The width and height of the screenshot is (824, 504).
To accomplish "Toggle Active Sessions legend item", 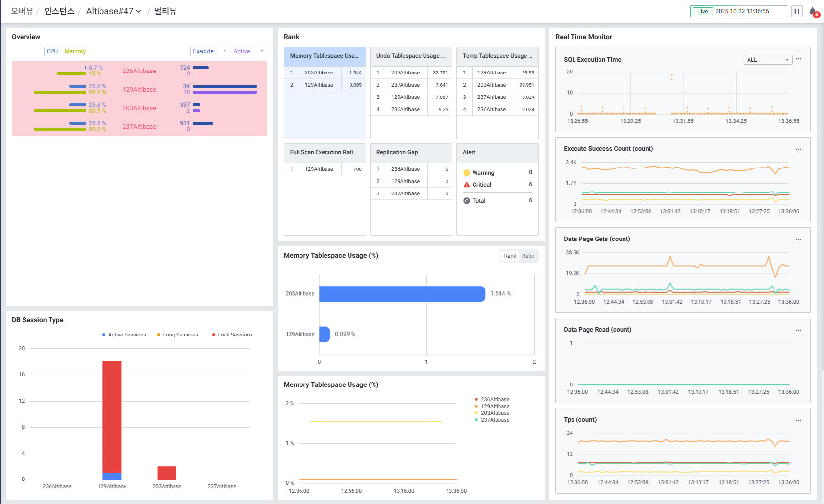I will click(124, 335).
